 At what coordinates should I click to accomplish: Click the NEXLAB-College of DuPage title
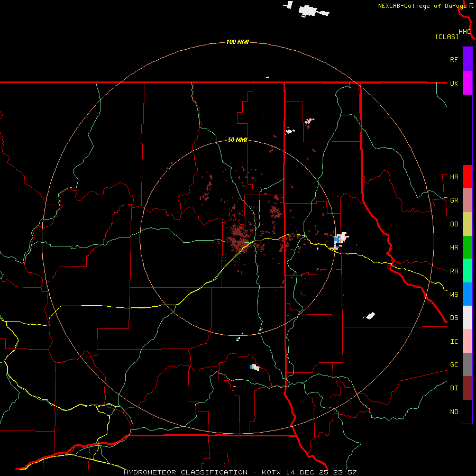[422, 6]
